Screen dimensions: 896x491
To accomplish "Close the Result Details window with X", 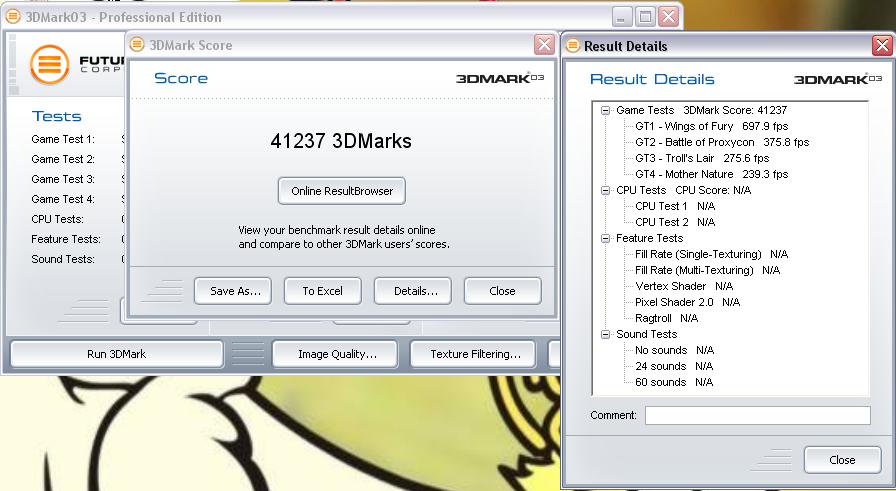I will pos(882,45).
